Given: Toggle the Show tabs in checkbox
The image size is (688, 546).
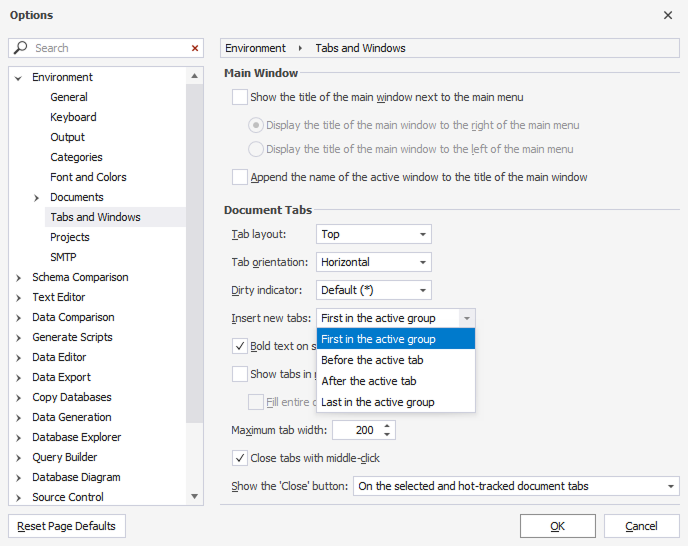Looking at the screenshot, I should 240,374.
